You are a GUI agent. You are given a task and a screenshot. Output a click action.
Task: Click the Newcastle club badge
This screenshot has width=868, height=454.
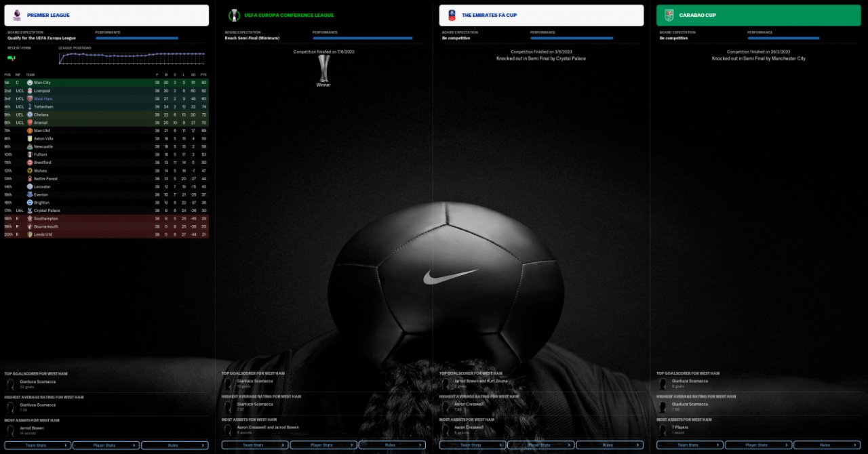tap(30, 146)
